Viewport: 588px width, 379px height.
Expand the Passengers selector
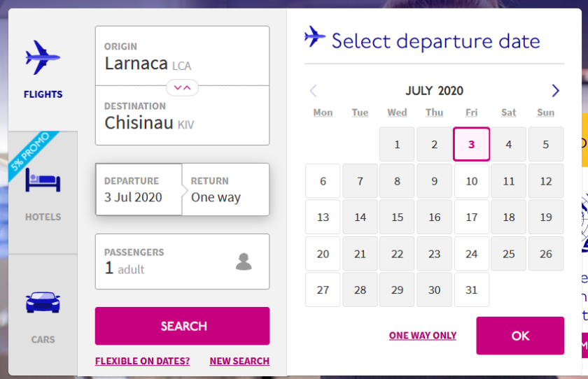click(182, 262)
